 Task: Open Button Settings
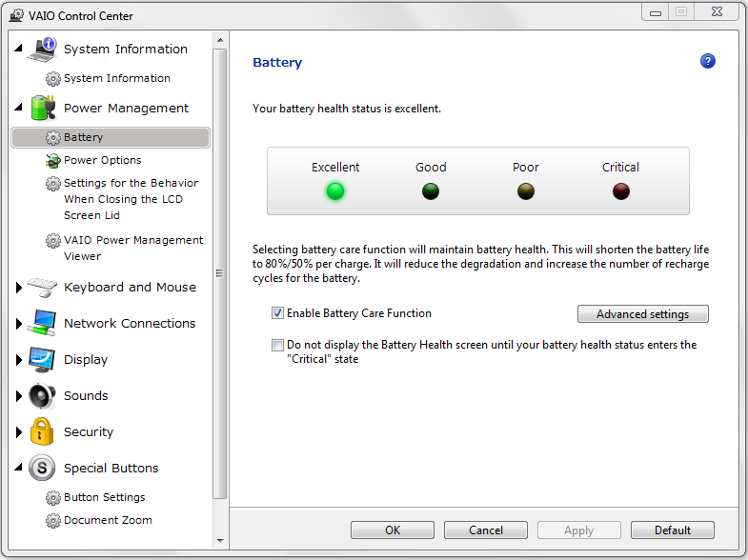pyautogui.click(x=105, y=497)
